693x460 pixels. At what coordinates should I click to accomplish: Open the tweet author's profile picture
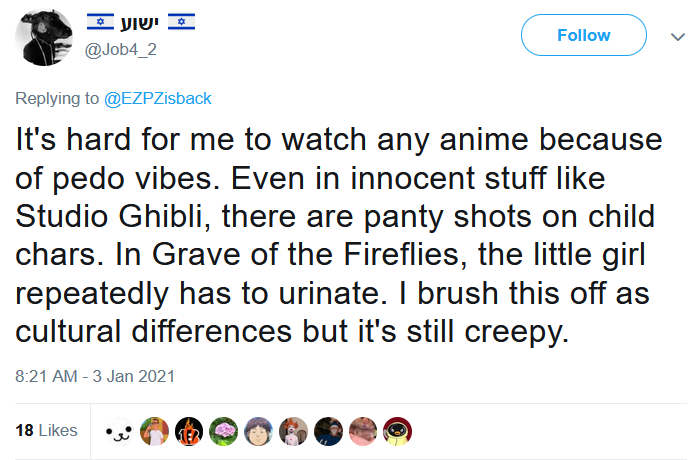(x=44, y=37)
